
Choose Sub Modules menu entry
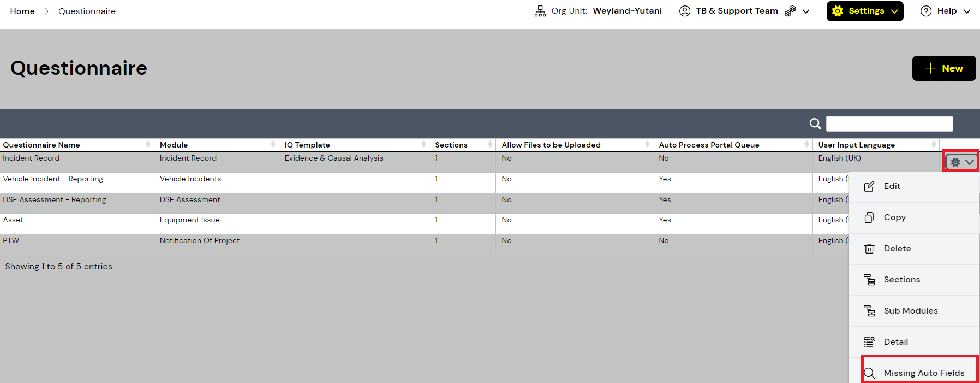(910, 311)
